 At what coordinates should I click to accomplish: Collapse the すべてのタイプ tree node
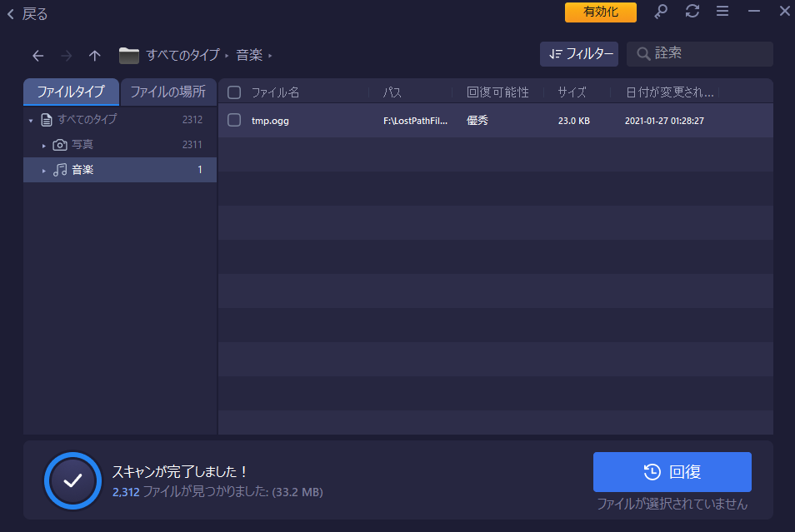click(x=31, y=121)
